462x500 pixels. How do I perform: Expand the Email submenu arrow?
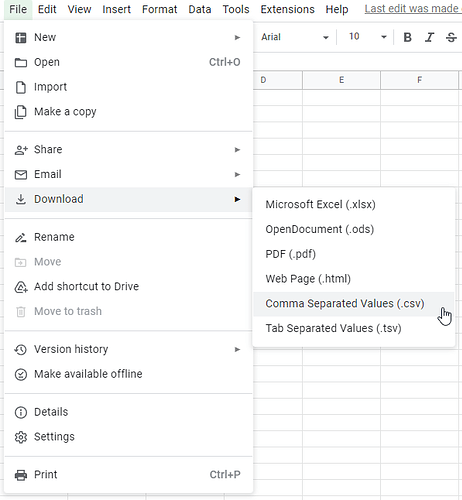pos(237,175)
